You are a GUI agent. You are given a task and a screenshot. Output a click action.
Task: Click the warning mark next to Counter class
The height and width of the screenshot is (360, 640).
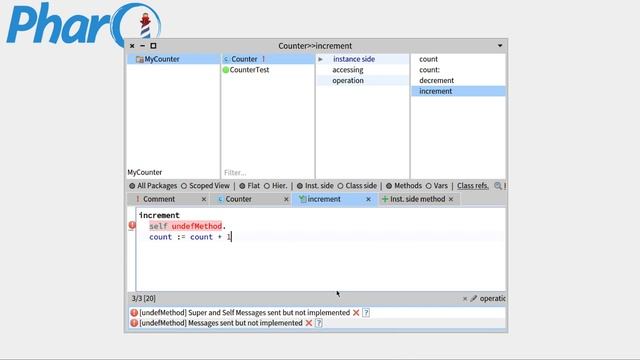pyautogui.click(x=263, y=59)
